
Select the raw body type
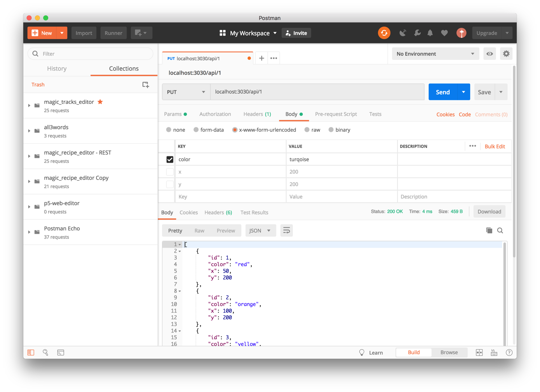307,130
